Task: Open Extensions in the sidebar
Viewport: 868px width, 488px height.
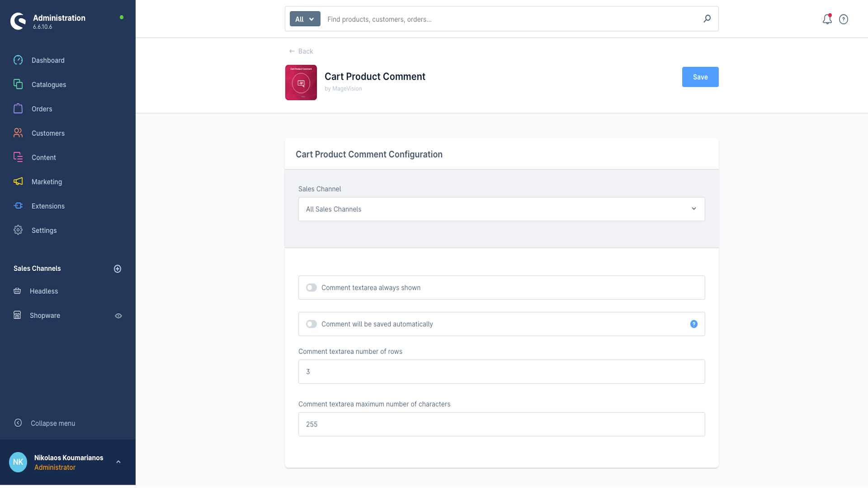Action: pos(48,206)
